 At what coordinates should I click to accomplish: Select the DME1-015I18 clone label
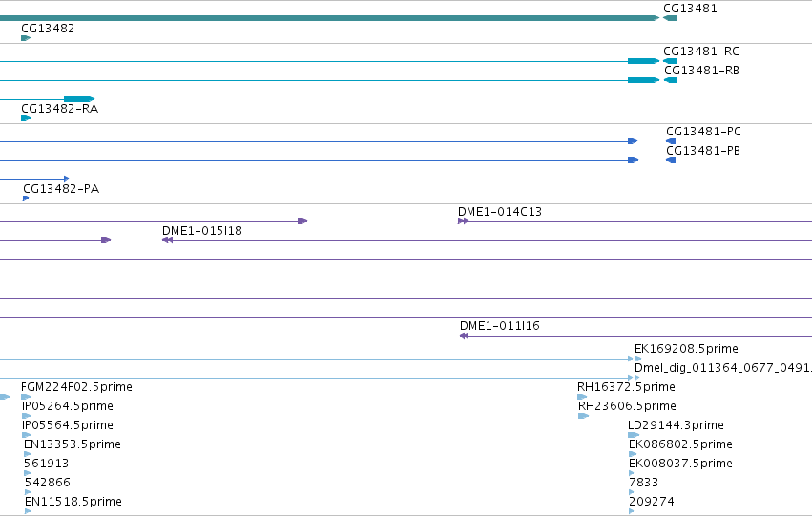202,231
